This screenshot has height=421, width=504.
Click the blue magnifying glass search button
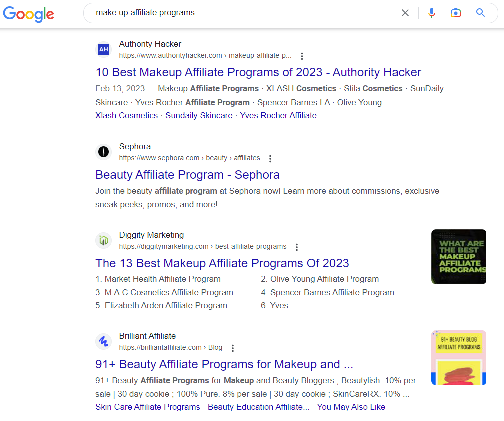click(x=480, y=13)
